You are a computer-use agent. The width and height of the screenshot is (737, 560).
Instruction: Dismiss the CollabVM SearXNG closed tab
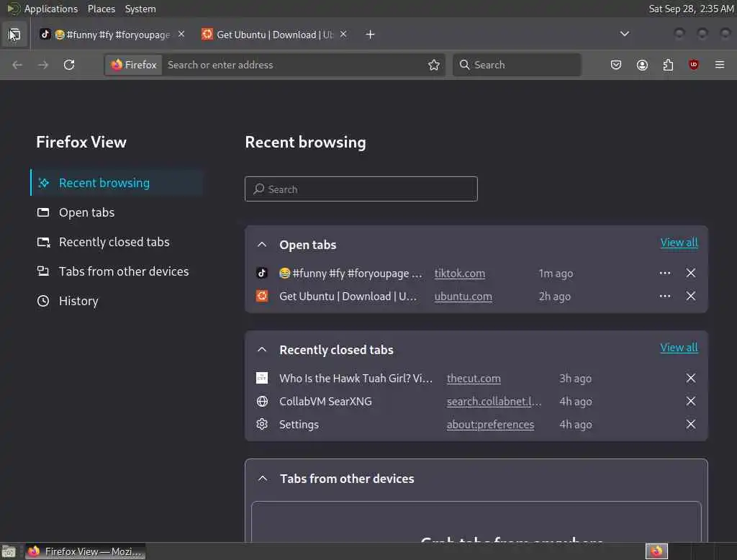coord(690,401)
